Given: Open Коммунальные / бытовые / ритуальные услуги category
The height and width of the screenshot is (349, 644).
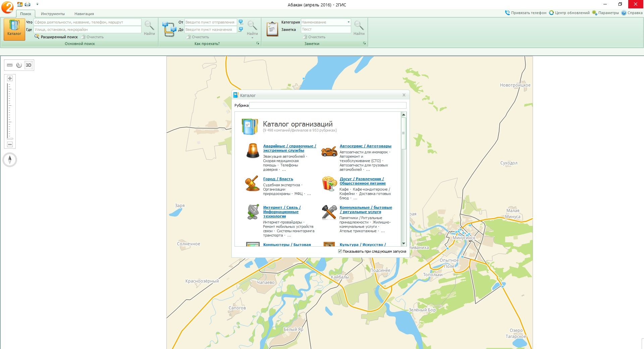Looking at the screenshot, I should [x=366, y=209].
